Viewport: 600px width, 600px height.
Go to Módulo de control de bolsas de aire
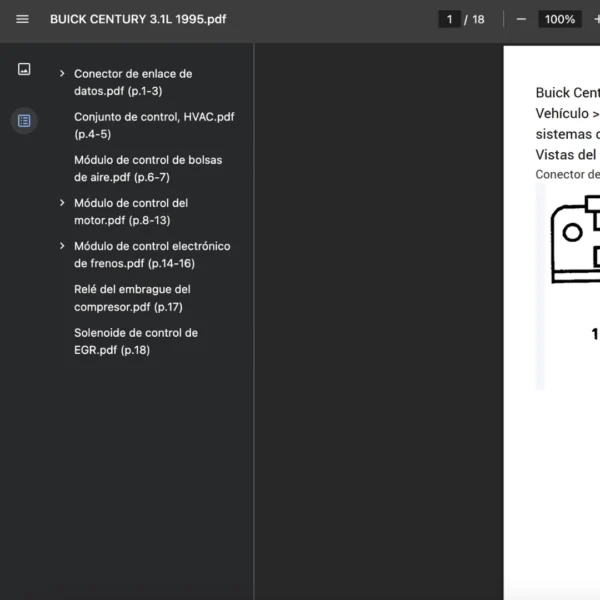(x=148, y=168)
